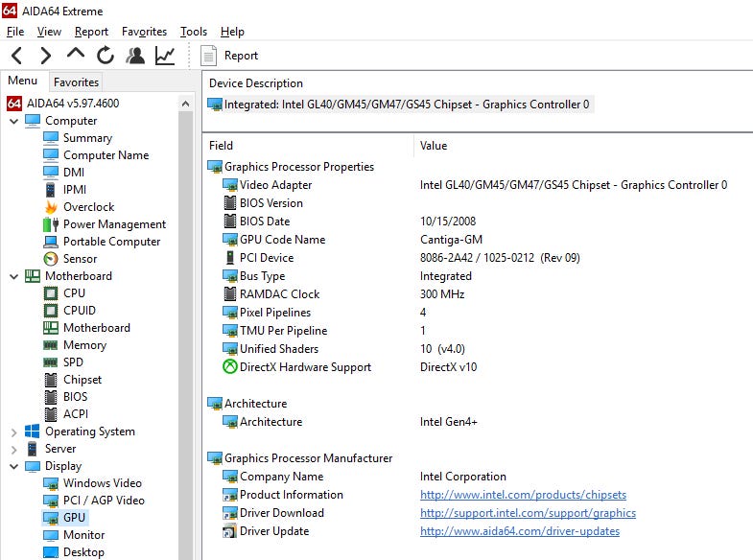This screenshot has width=753, height=560.
Task: Click the Report toolbar button
Action: click(230, 56)
